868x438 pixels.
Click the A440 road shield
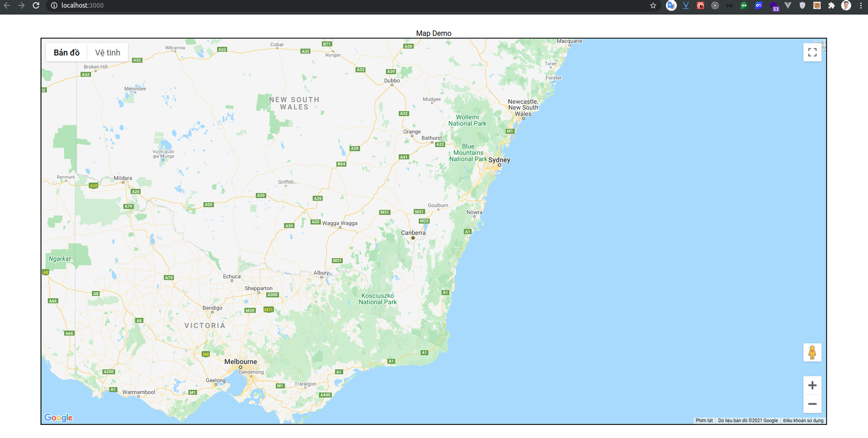326,395
